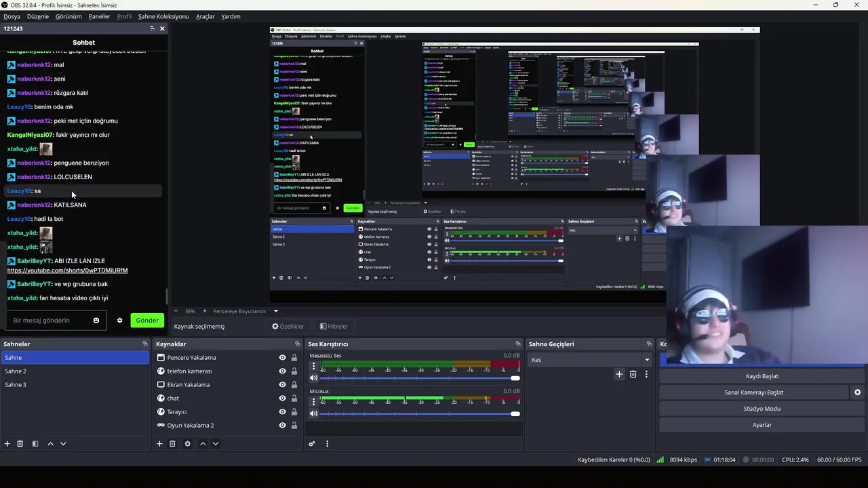The image size is (868, 488).
Task: Open Mic/Aux three-dot options menu
Action: click(313, 401)
